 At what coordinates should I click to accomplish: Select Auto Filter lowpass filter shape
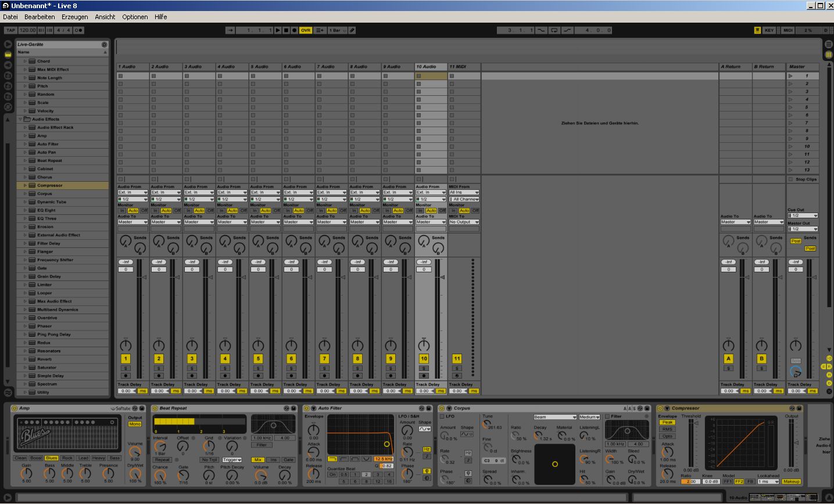click(332, 459)
